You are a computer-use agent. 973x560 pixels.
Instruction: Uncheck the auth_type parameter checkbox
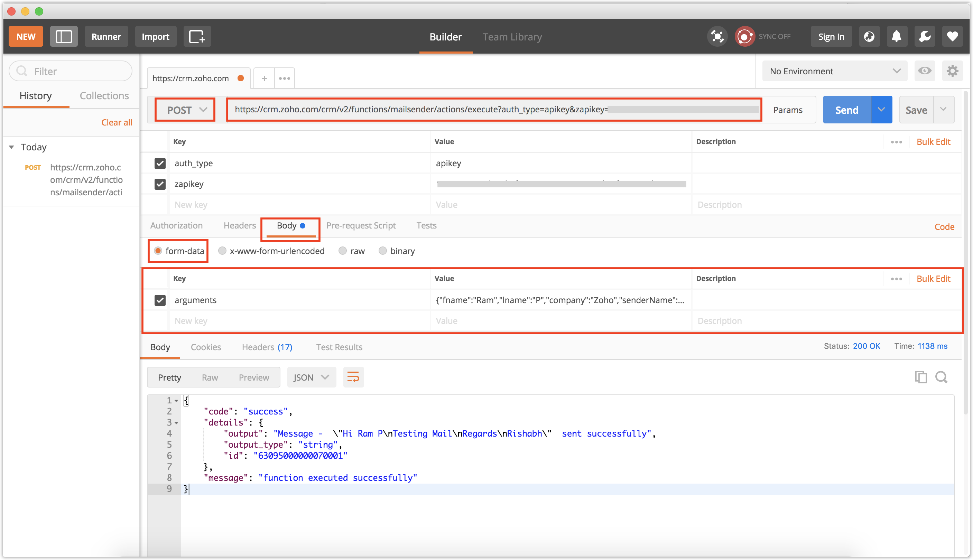[160, 164]
